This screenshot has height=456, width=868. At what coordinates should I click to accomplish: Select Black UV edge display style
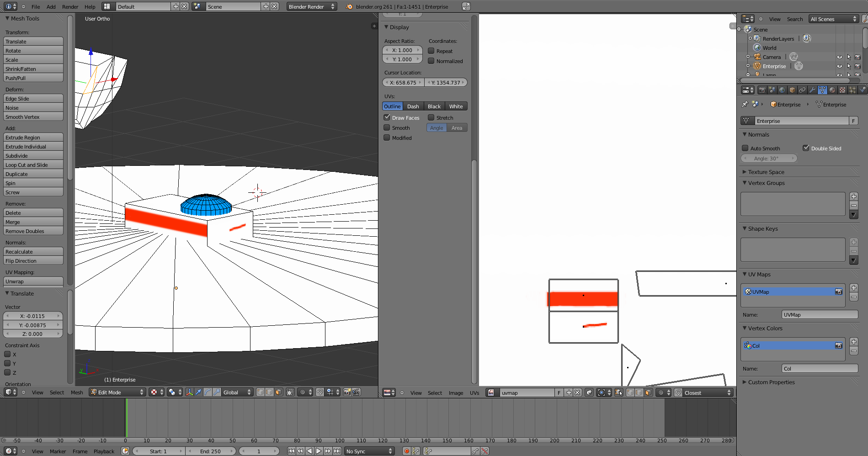click(x=434, y=106)
